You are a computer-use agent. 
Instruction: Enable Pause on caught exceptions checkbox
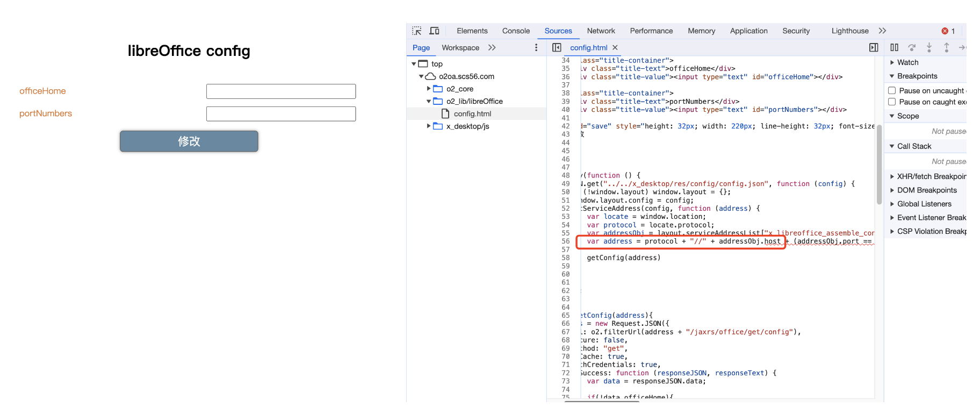point(892,102)
